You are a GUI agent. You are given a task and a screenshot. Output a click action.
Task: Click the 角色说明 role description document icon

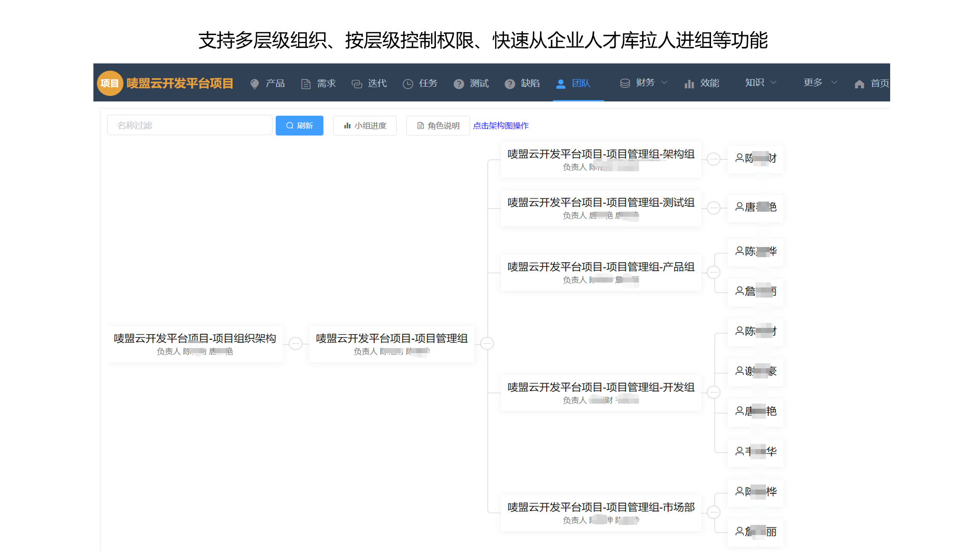421,126
